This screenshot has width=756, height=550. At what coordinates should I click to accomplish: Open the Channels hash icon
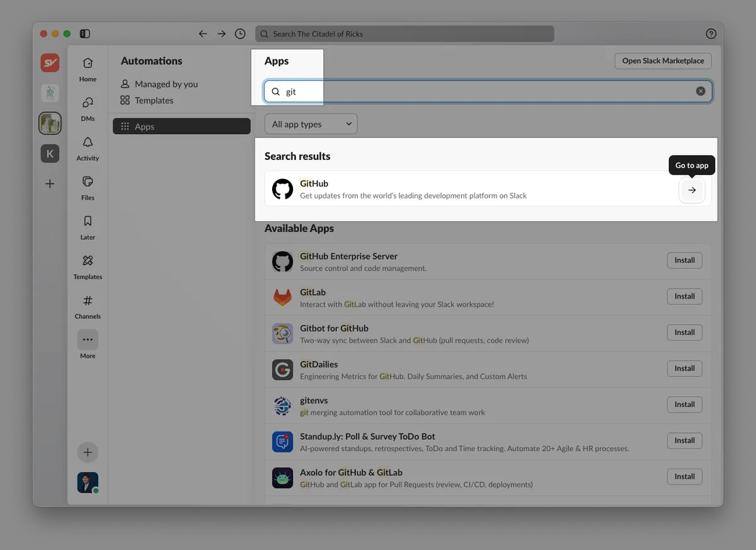(88, 301)
